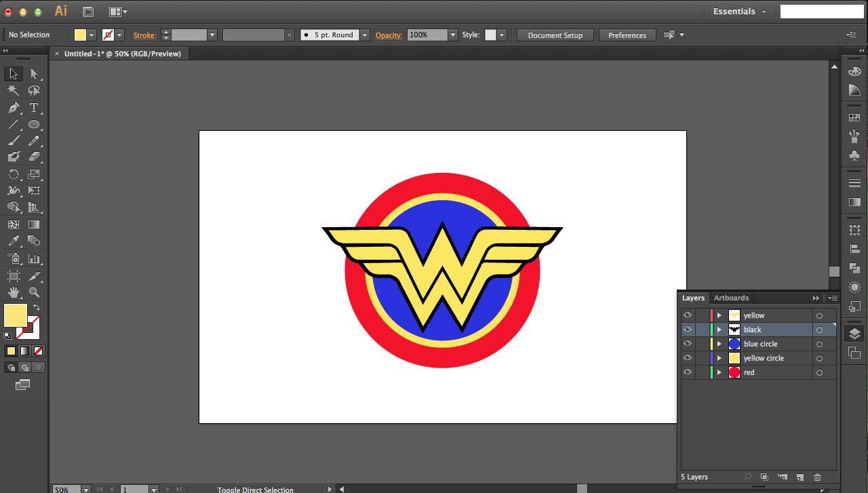868x493 pixels.
Task: Delete selection with Layers trash icon
Action: (x=817, y=477)
